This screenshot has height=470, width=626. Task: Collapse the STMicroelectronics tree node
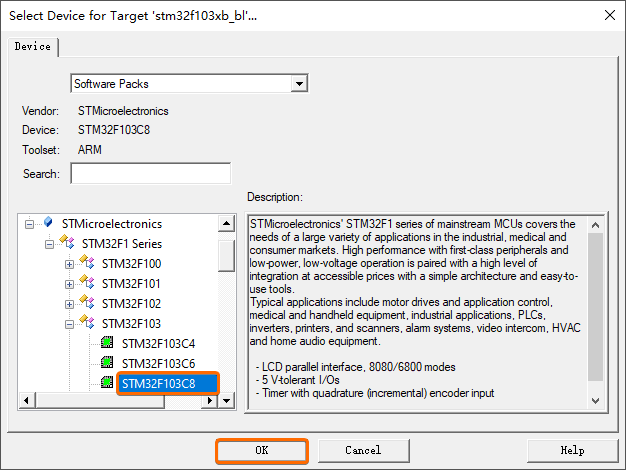point(29,224)
